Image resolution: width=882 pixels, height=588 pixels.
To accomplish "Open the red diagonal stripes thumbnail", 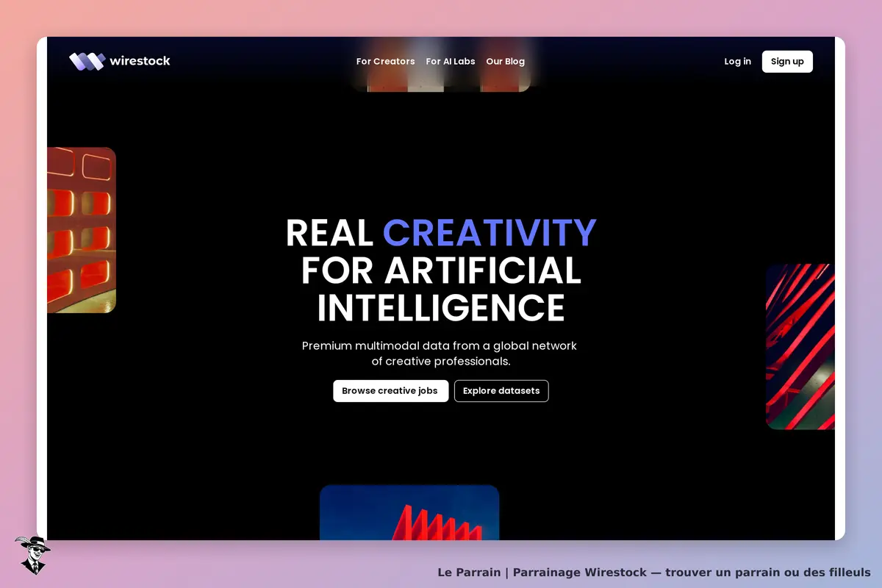I will pos(800,346).
